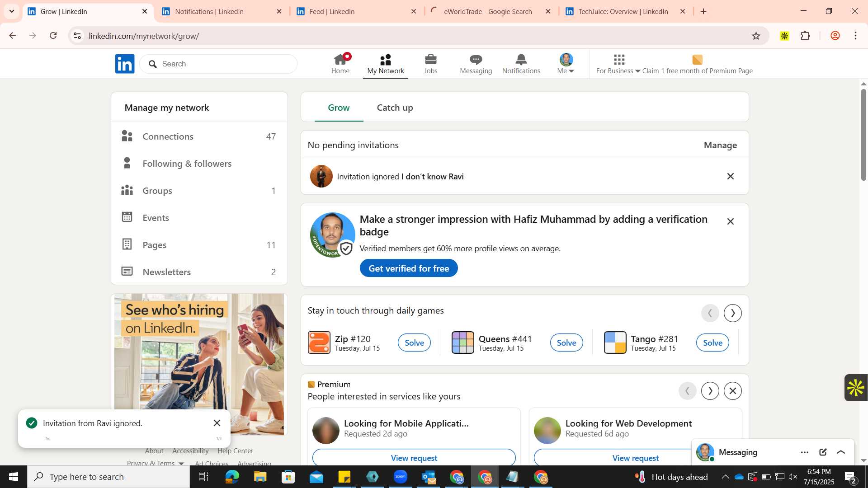Screen dimensions: 868x488
Task: Click the LinkedIn search field
Action: [218, 64]
